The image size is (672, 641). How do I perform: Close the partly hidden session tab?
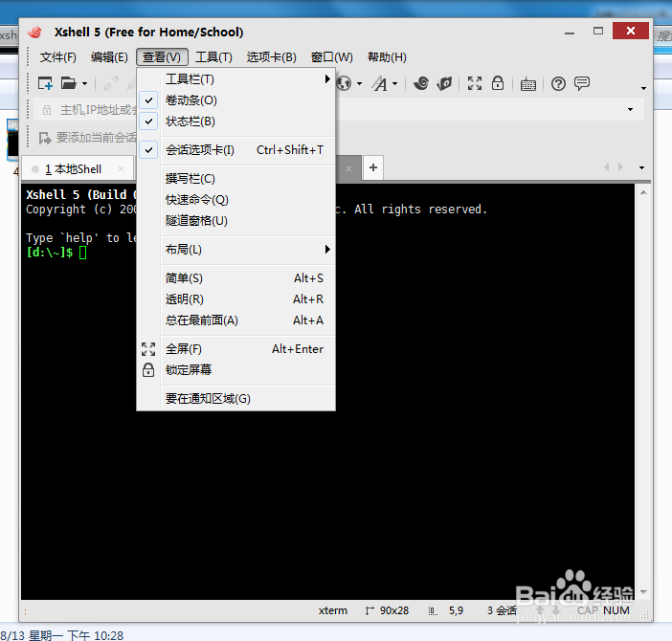(348, 168)
